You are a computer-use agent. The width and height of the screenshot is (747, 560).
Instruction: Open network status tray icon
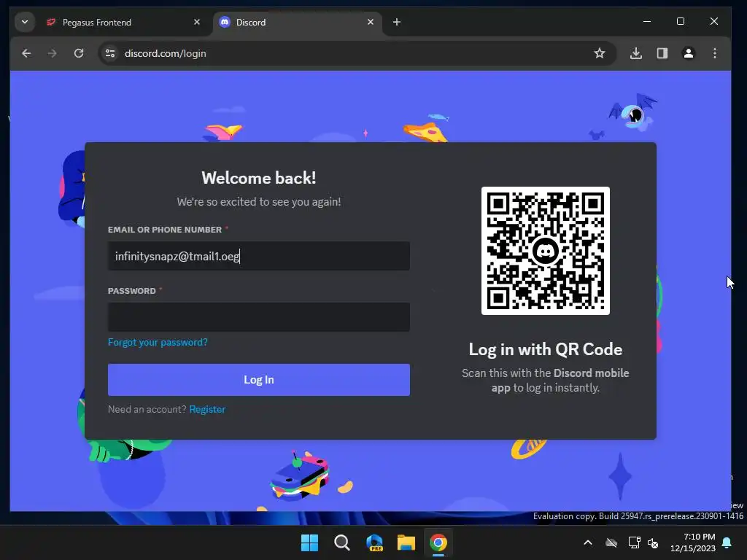coord(634,542)
